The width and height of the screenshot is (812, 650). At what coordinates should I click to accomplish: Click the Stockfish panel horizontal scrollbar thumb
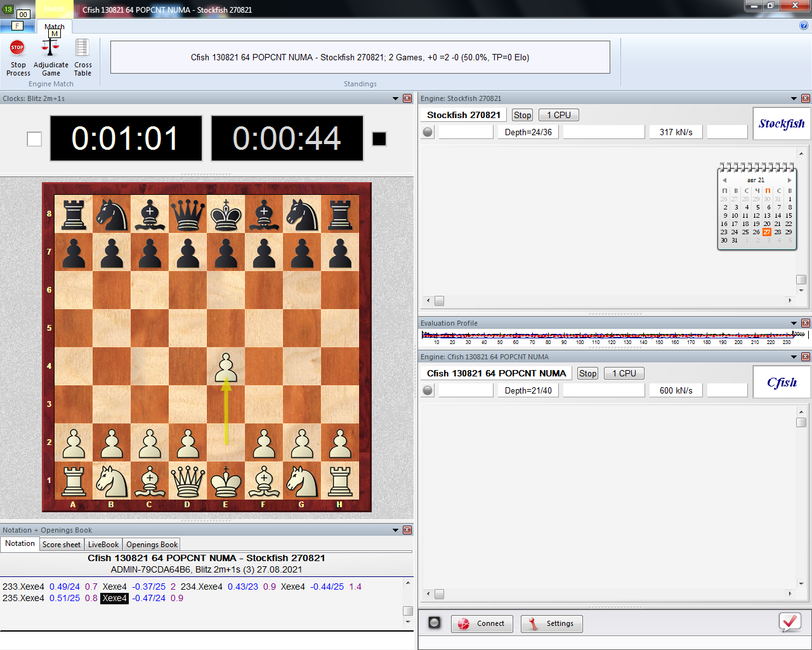point(439,301)
